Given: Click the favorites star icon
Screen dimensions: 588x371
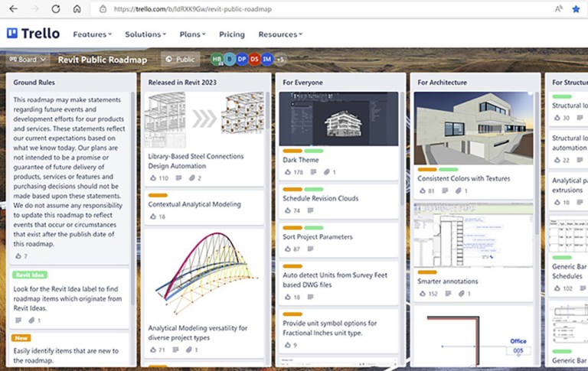Looking at the screenshot, I should click(x=576, y=9).
